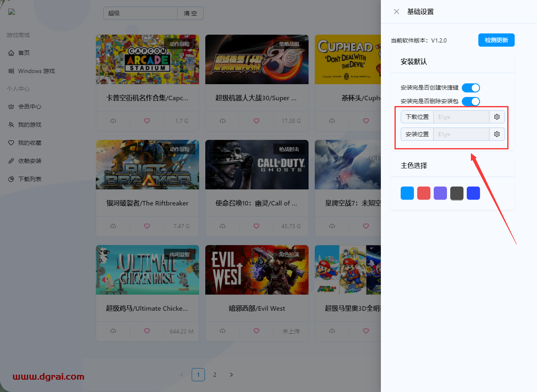The height and width of the screenshot is (392, 537).
Task: Open Ultimate Chicken Horse cover image
Action: 147,270
